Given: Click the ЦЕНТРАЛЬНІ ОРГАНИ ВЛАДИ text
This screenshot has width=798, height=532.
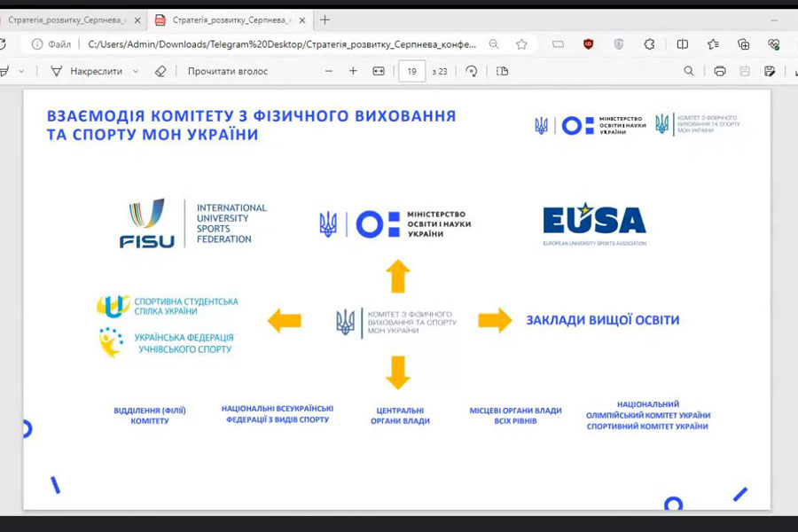Looking at the screenshot, I should (x=400, y=416).
